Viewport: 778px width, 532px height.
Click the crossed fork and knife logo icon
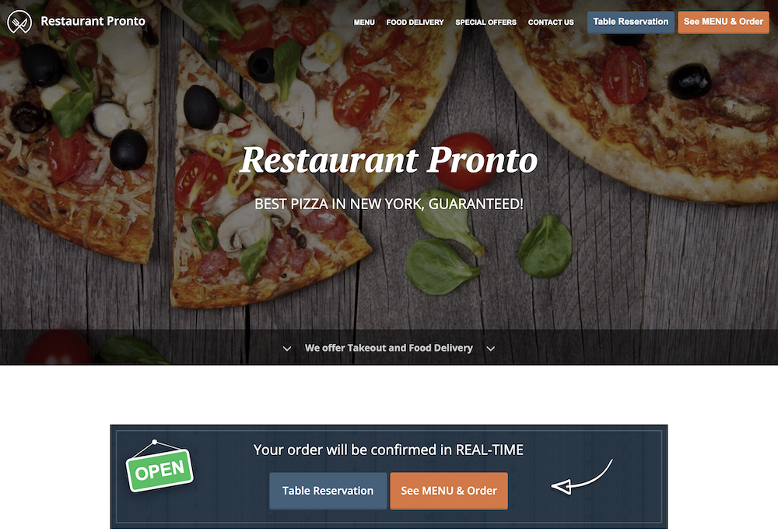tap(19, 22)
